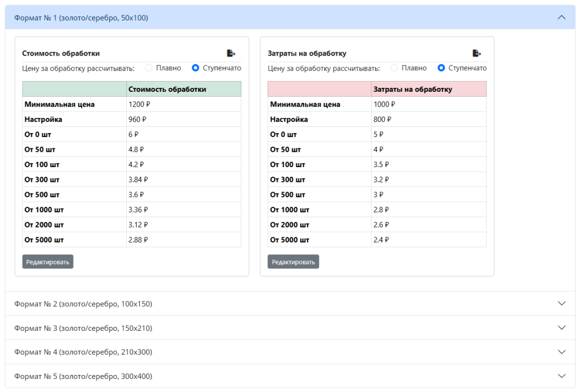Click the 960 ₽ Настройка cell
Image resolution: width=580 pixels, height=392 pixels.
pyautogui.click(x=184, y=120)
